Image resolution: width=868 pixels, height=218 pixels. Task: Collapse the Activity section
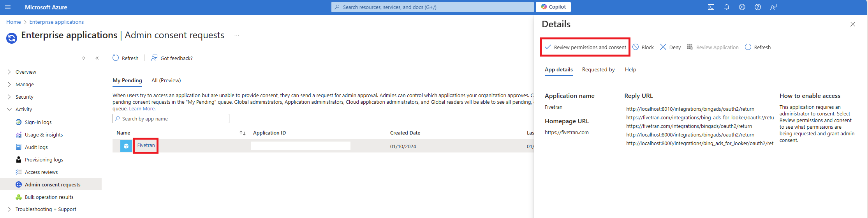(9, 110)
